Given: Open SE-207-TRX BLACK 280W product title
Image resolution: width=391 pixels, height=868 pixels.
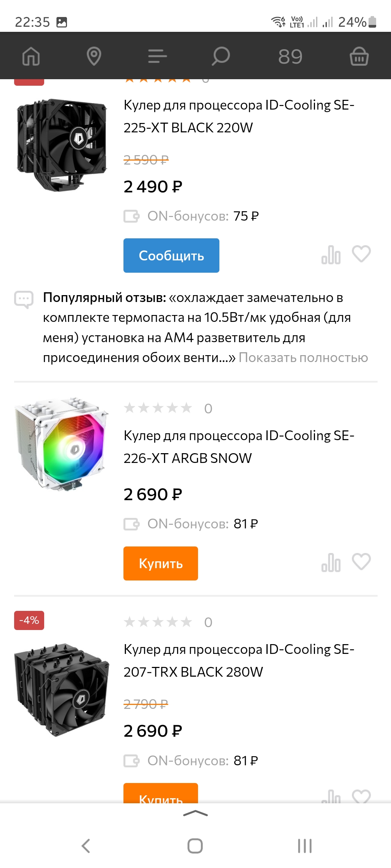Looking at the screenshot, I should 239,660.
